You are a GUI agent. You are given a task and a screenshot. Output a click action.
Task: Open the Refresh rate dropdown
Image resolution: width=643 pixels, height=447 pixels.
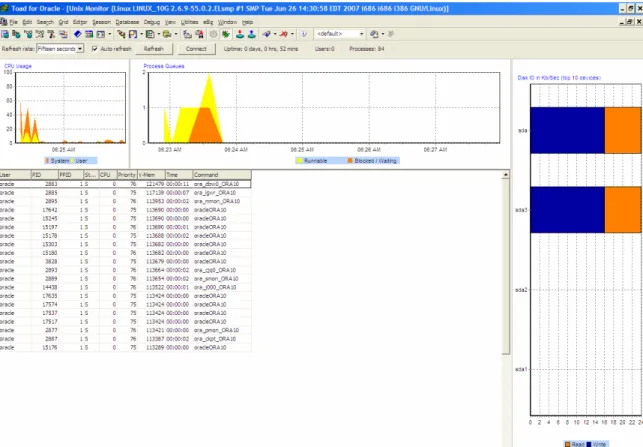pos(80,49)
